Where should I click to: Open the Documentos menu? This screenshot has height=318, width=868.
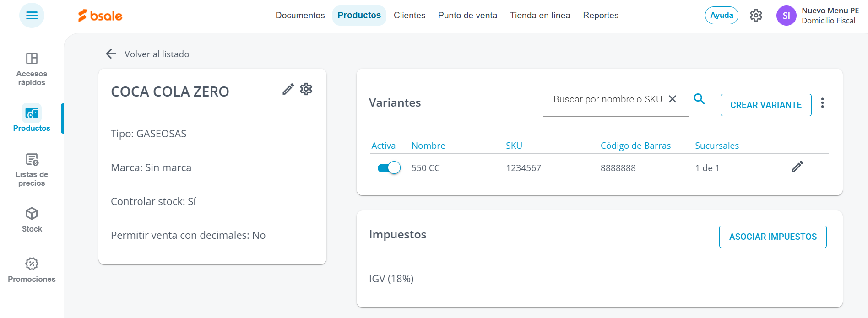(300, 16)
